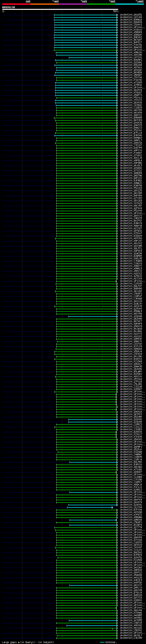Click hit label UniRef100_B4FRI7
The width and height of the screenshot is (146, 644).
click(x=131, y=42)
